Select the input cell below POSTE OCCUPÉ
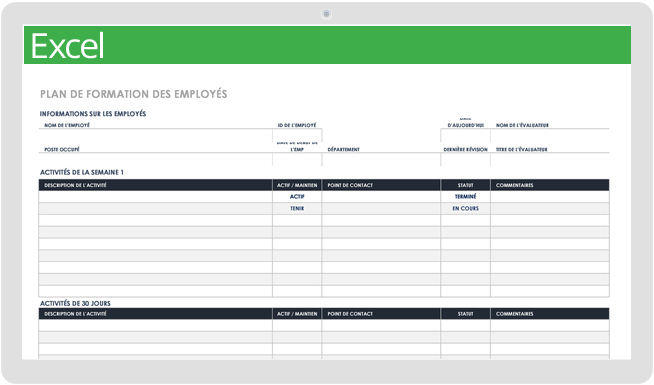 [156, 160]
